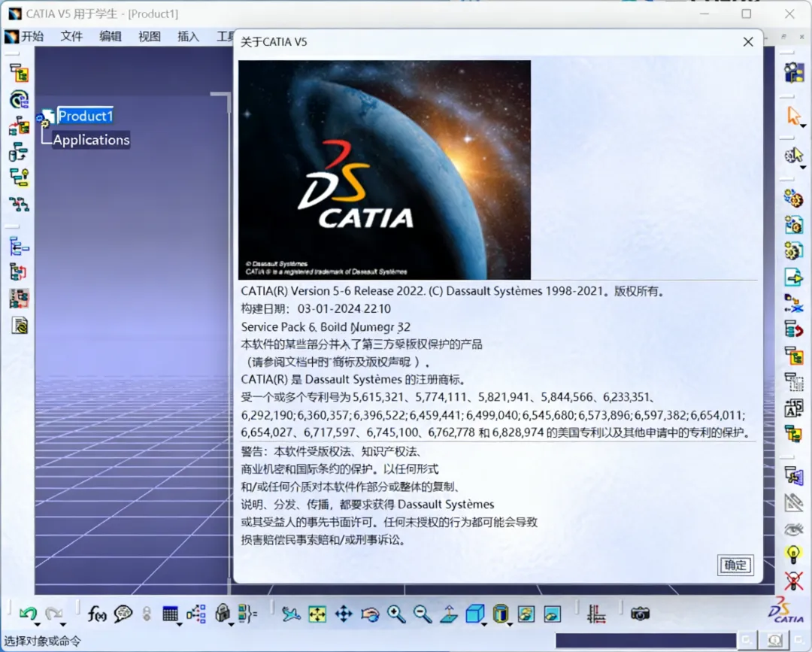Click the Normal View icon
This screenshot has height=652, width=812.
(x=449, y=614)
